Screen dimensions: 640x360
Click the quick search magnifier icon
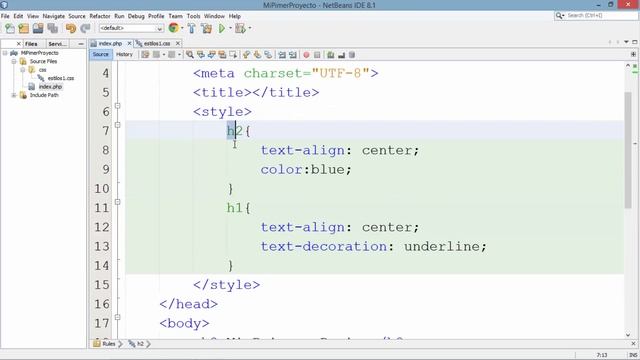click(558, 16)
